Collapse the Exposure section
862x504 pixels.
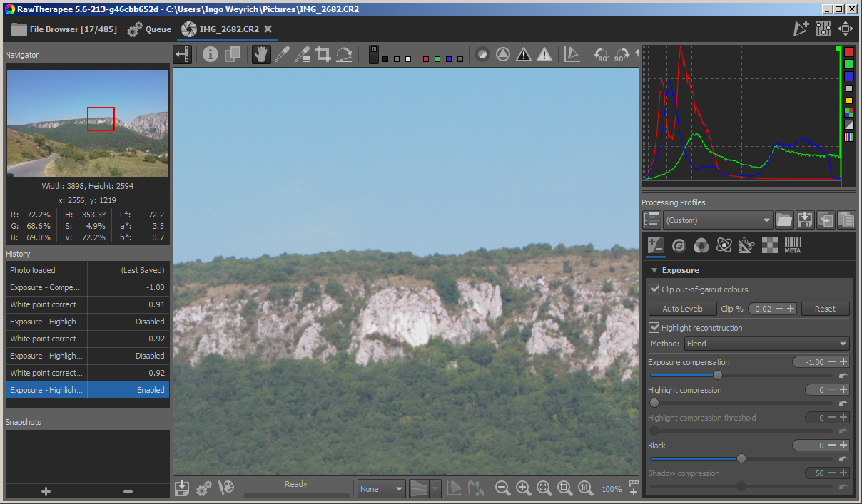pyautogui.click(x=654, y=271)
